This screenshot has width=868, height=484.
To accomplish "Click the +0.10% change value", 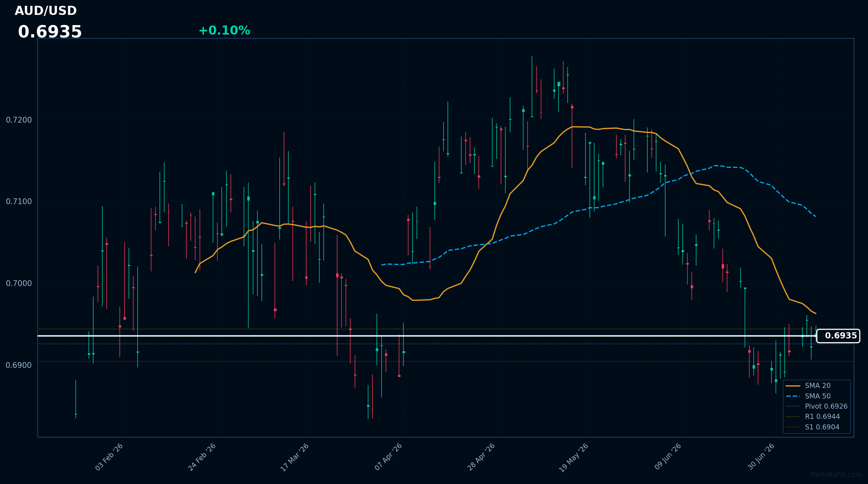I will click(224, 31).
